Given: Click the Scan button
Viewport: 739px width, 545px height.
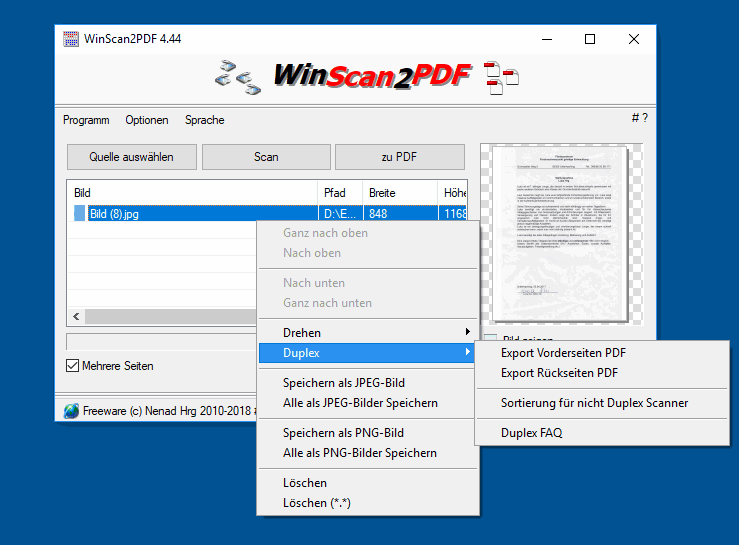Looking at the screenshot, I should click(266, 157).
